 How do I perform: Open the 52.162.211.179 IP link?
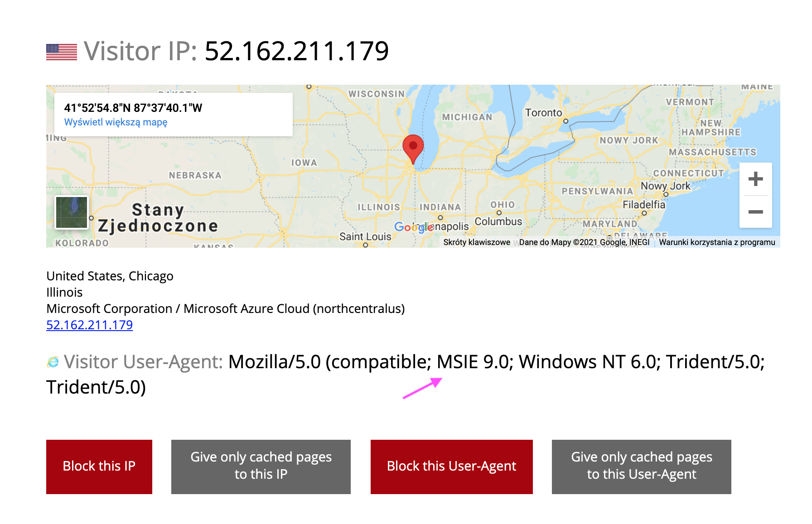[89, 325]
